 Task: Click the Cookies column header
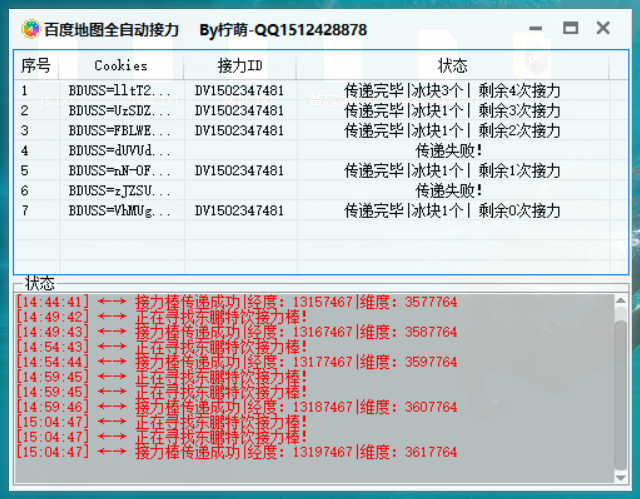121,65
